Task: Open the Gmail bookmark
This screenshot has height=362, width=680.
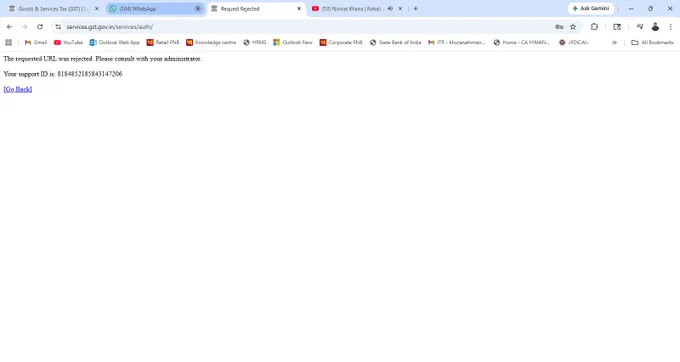Action: (36, 42)
